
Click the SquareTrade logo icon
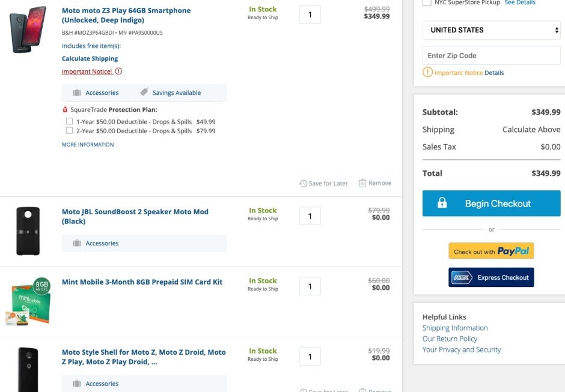[x=65, y=109]
